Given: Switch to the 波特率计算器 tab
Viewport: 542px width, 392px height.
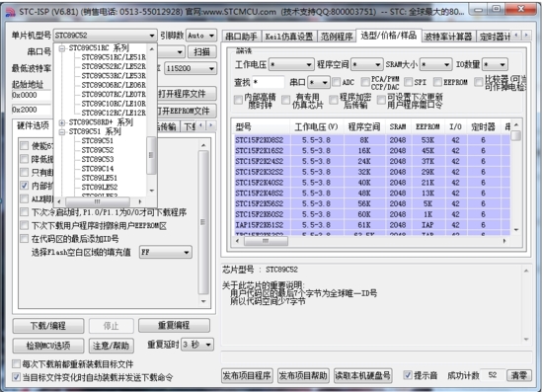Looking at the screenshot, I should pos(448,37).
